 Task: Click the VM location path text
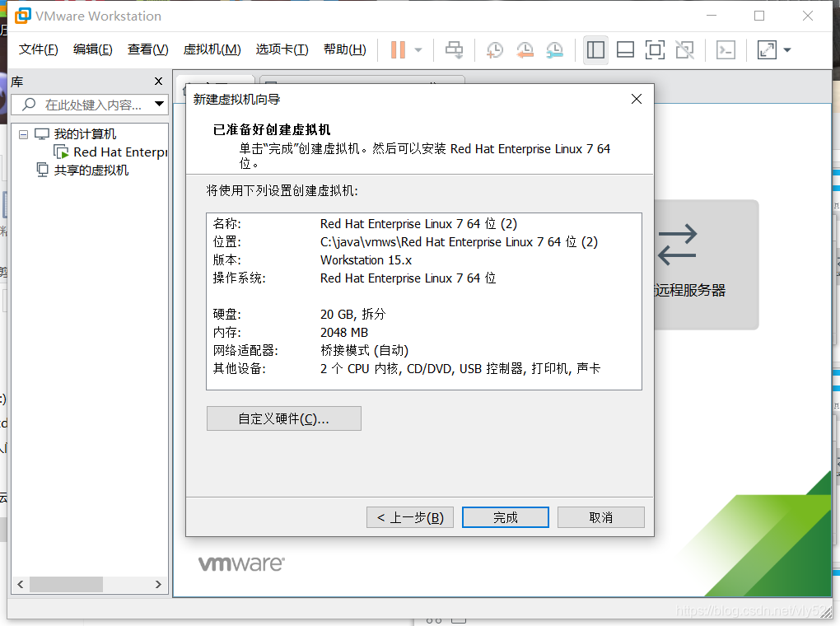click(x=459, y=242)
